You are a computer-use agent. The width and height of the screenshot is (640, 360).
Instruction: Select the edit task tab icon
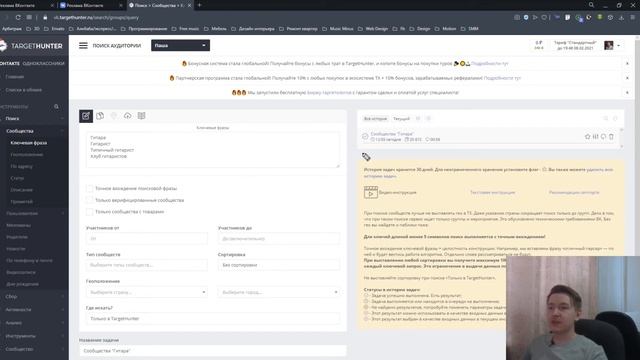tap(86, 116)
